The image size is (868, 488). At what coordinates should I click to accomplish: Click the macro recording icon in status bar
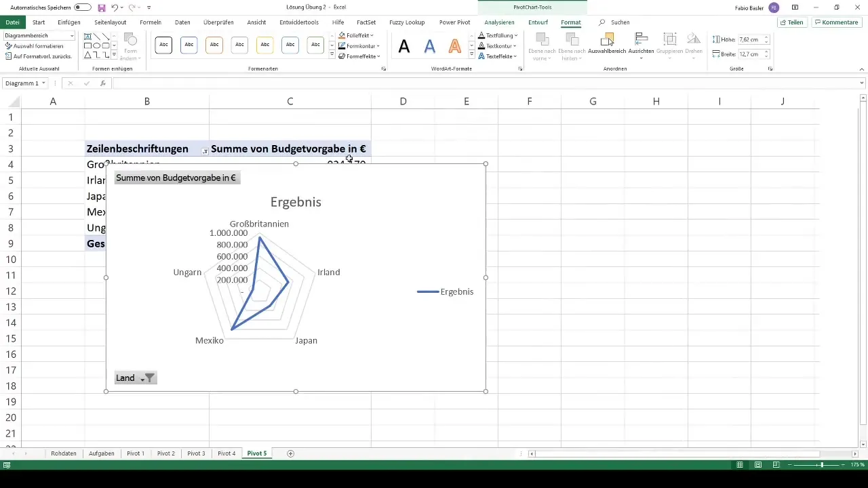pyautogui.click(x=7, y=465)
